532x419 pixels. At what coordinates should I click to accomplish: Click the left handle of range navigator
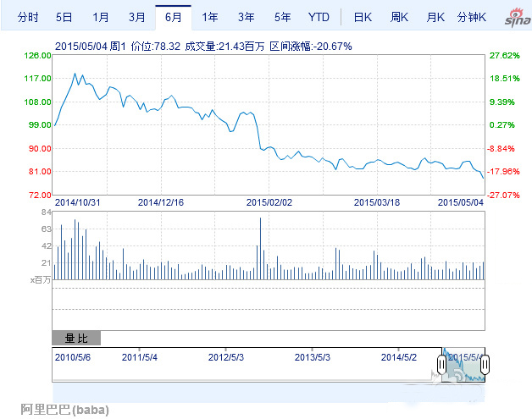coord(441,365)
